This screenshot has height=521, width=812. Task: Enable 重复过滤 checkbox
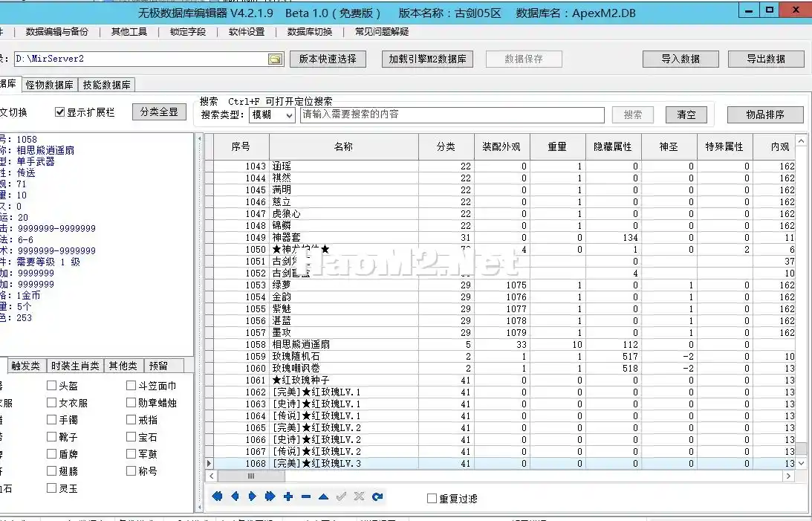tap(432, 498)
